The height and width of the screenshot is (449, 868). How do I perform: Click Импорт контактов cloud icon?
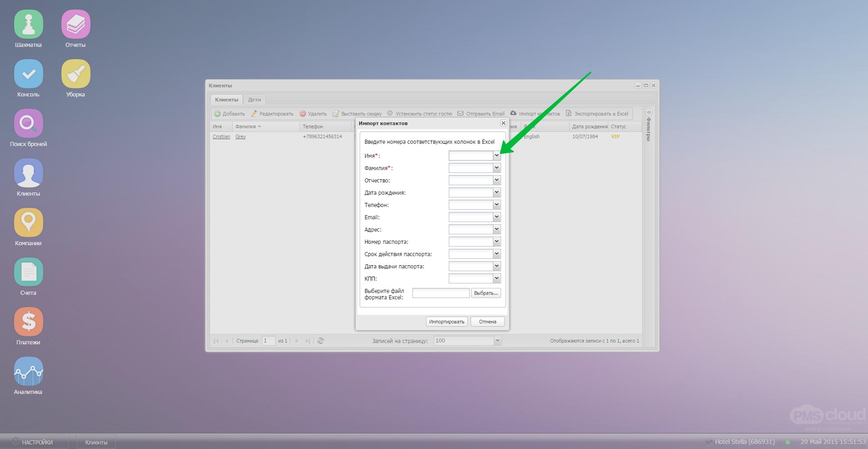(513, 113)
